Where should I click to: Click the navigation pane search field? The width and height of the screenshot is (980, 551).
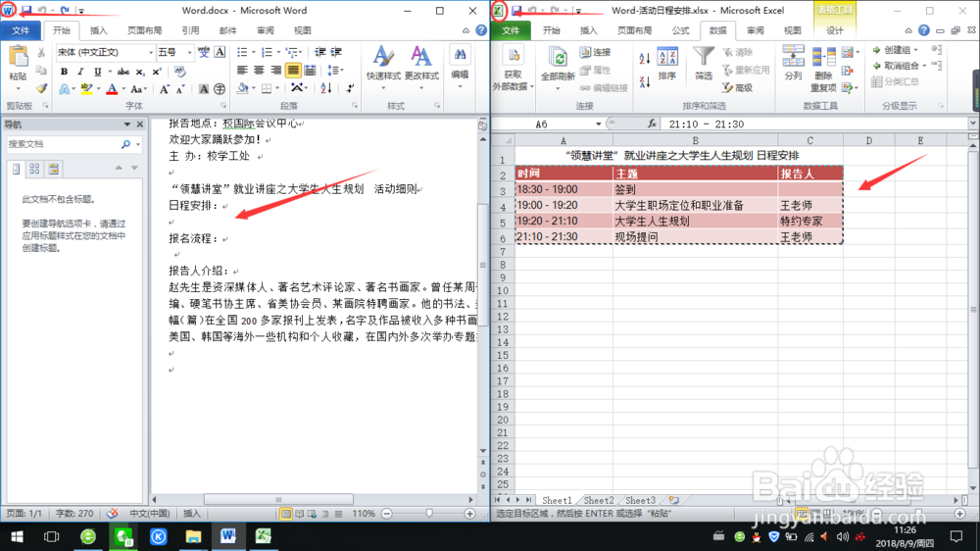63,144
